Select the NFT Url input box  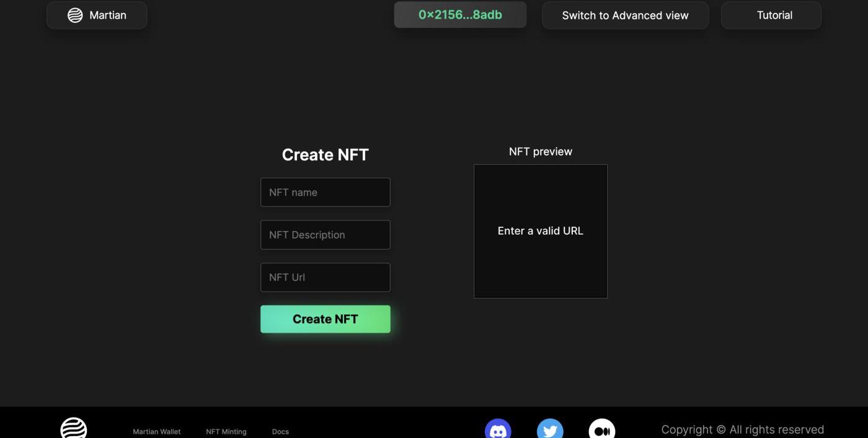click(325, 278)
